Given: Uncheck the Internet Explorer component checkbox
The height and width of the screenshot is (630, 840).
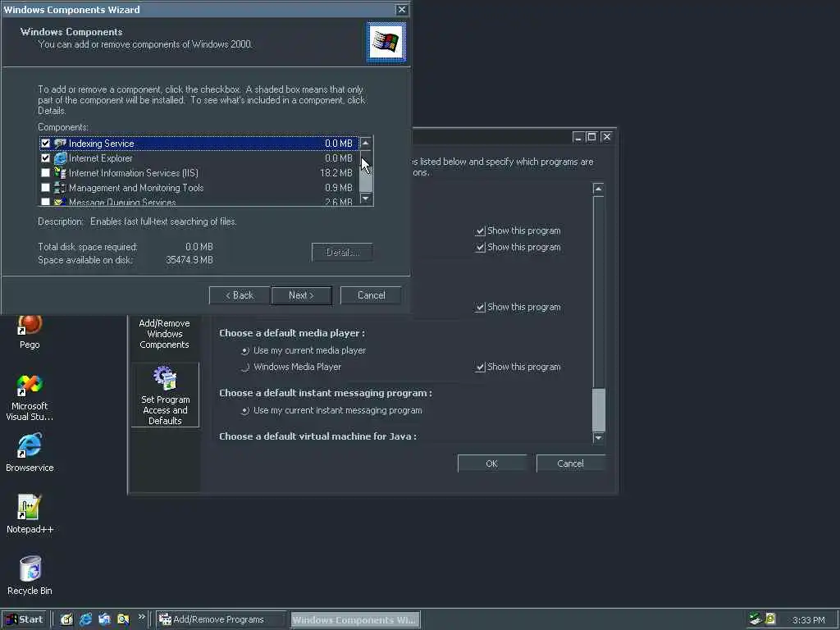Looking at the screenshot, I should tap(46, 158).
